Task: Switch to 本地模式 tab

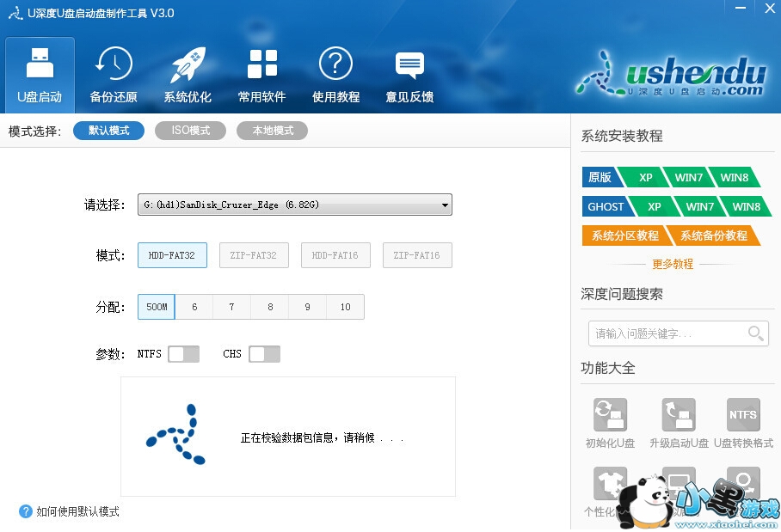Action: pos(272,131)
